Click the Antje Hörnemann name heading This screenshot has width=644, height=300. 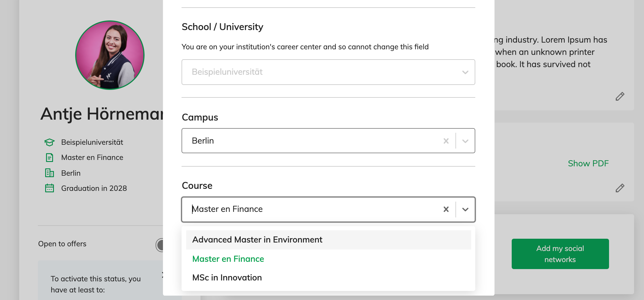pos(102,114)
